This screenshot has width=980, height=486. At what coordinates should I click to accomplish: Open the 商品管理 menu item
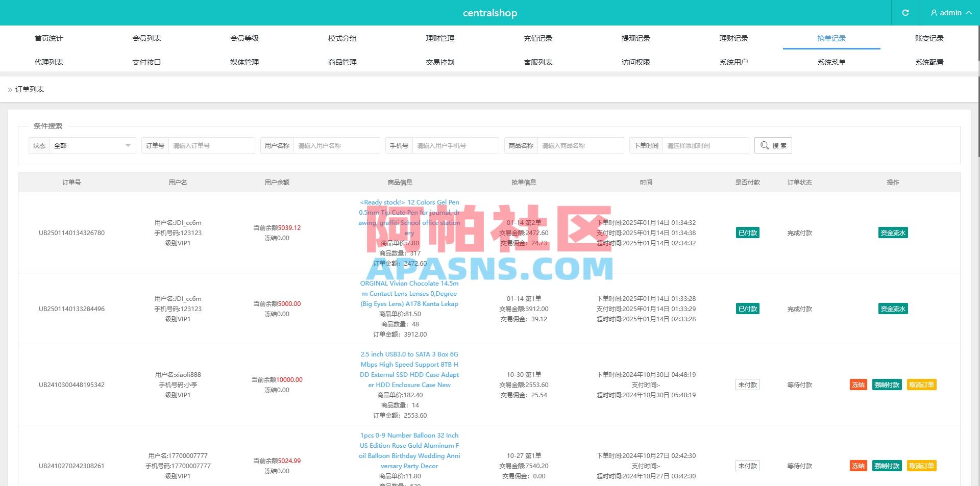point(342,62)
